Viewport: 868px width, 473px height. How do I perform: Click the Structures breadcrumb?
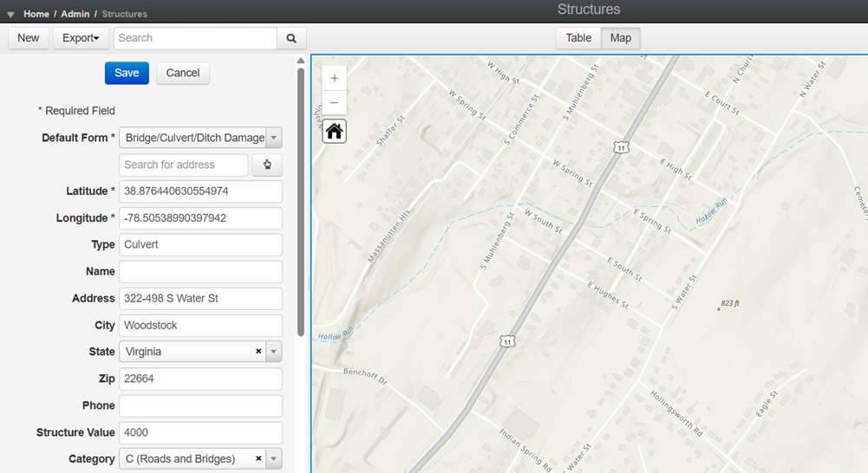click(125, 14)
